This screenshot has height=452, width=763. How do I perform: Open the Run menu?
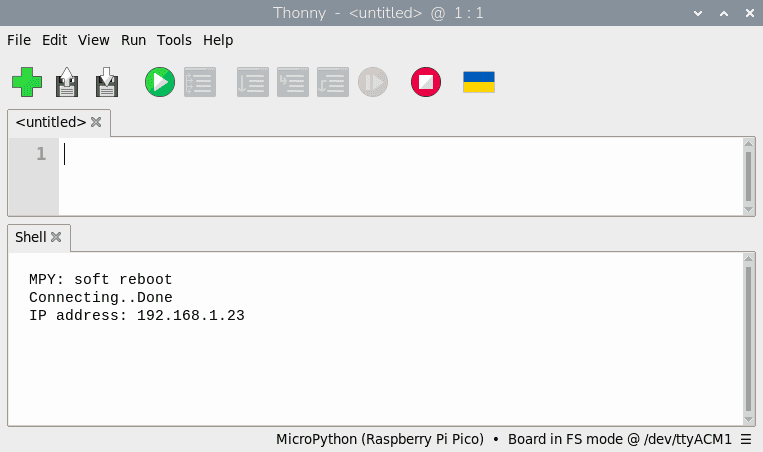tap(133, 40)
